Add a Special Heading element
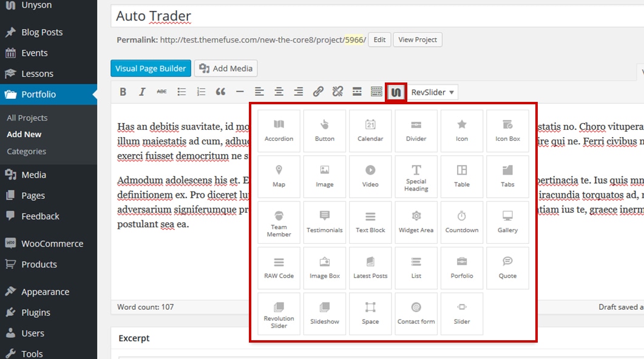The image size is (644, 359). (x=416, y=177)
